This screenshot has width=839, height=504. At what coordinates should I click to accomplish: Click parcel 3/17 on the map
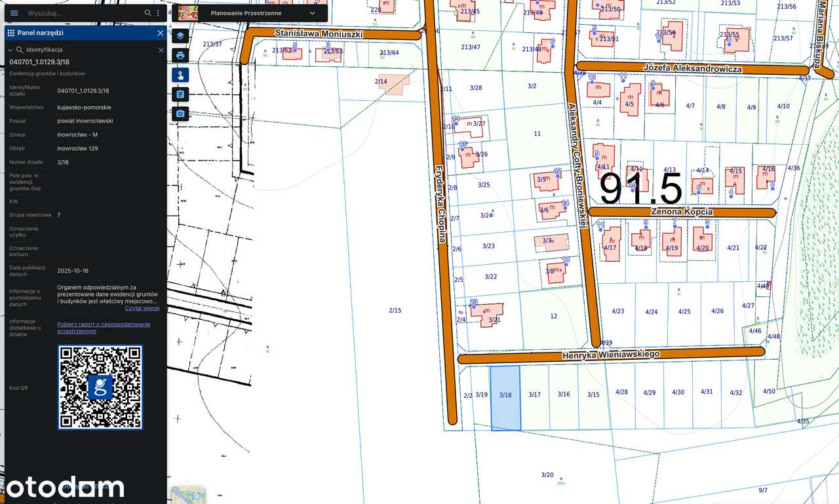(x=535, y=395)
